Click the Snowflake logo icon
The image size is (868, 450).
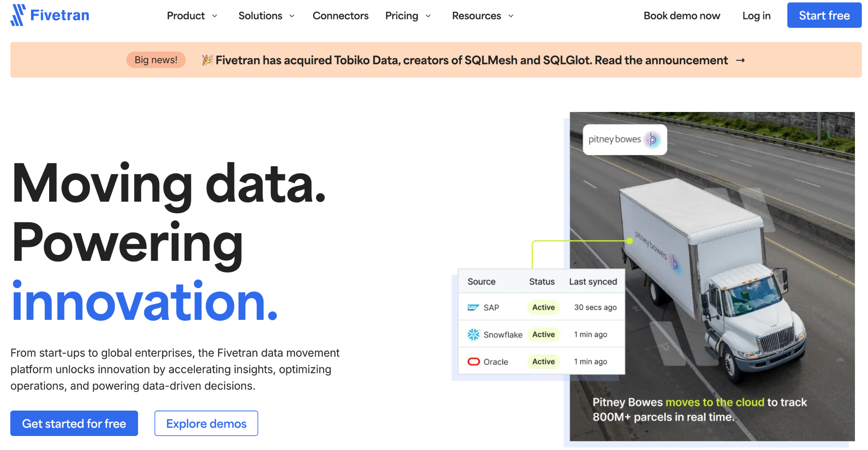point(473,335)
